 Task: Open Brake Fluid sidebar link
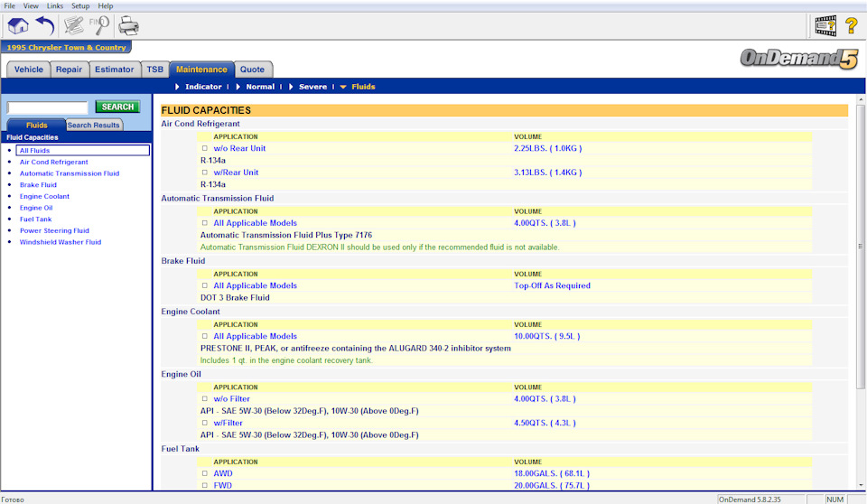38,185
